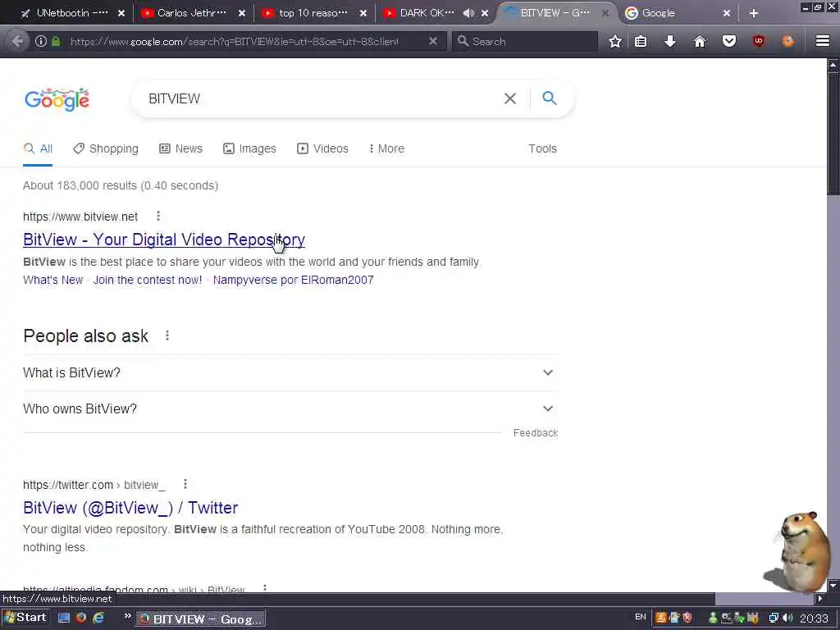Click in the Google BITVIEW search box
This screenshot has height=630, width=840.
[x=322, y=98]
